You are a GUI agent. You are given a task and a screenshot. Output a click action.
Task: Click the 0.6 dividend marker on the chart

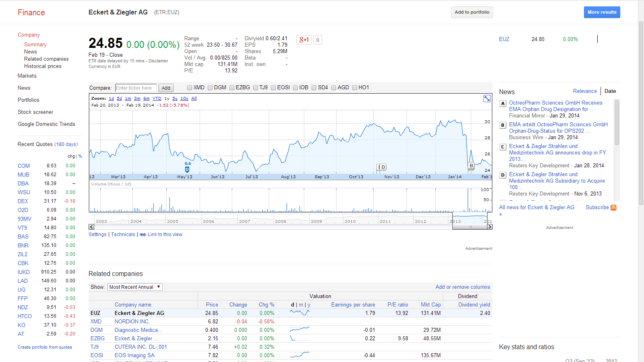point(187,169)
